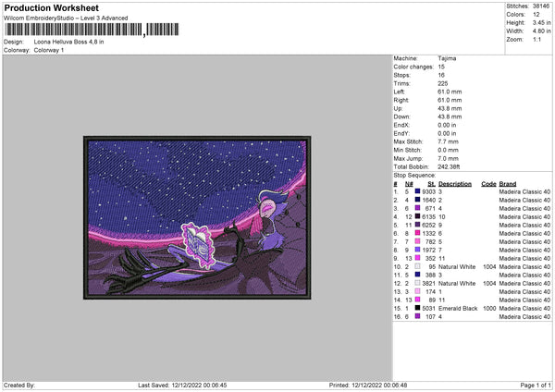Click the 'St.' column header
This screenshot has height=392, width=555.
(x=431, y=184)
